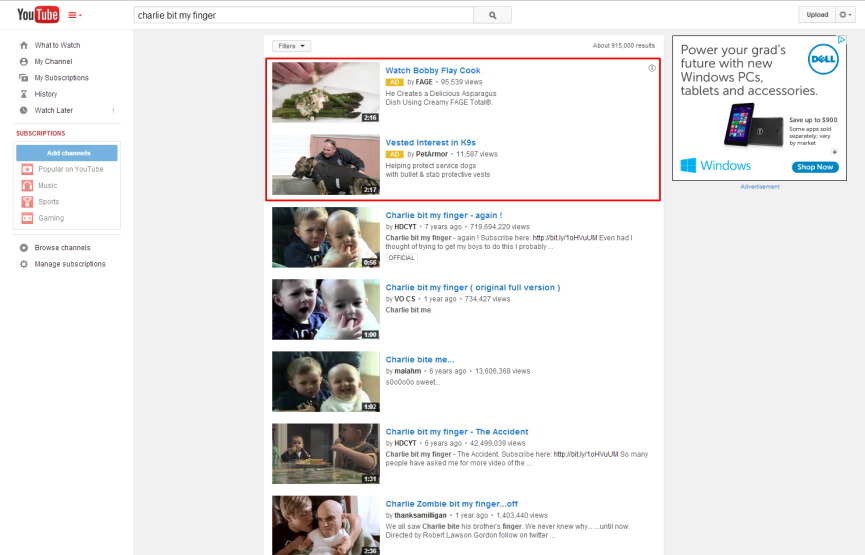The height and width of the screenshot is (555, 865).
Task: Open What to Watch
Action: click(57, 45)
